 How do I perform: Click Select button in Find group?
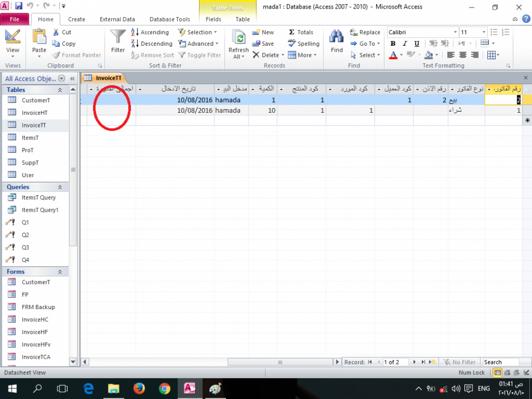point(365,55)
